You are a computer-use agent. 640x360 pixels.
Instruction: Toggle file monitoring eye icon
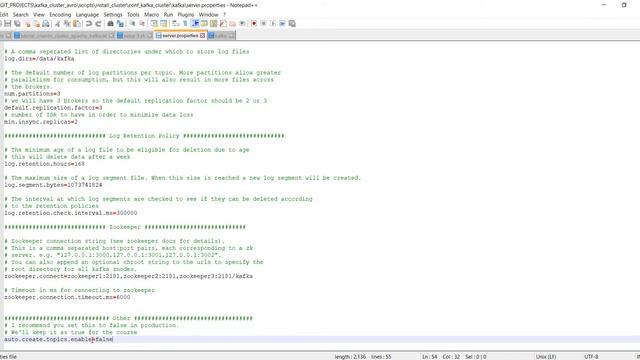click(x=242, y=24)
